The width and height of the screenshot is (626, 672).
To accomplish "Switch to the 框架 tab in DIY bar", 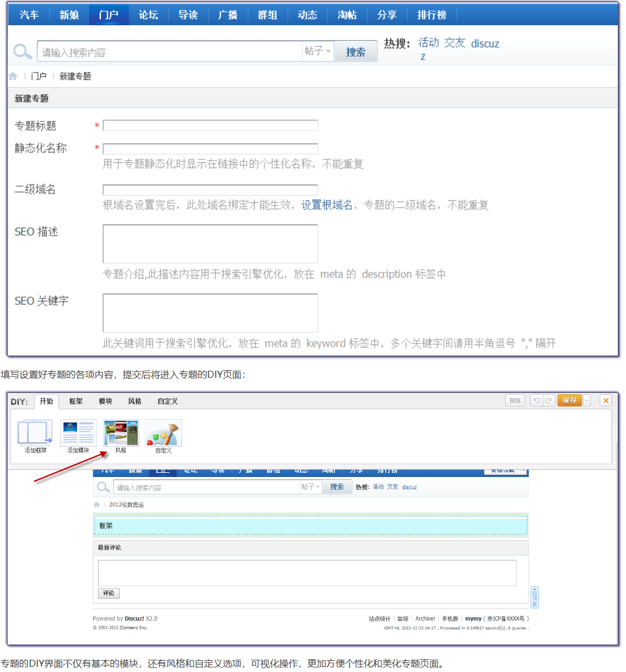I will tap(76, 401).
